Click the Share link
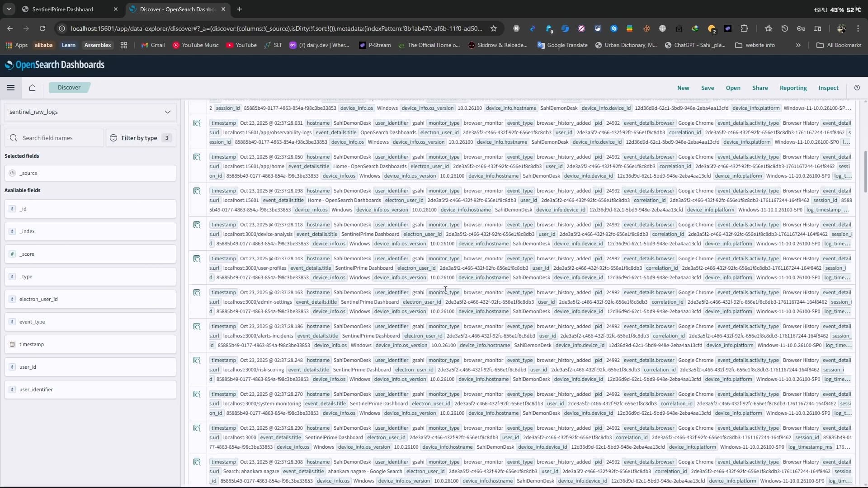 pyautogui.click(x=759, y=88)
